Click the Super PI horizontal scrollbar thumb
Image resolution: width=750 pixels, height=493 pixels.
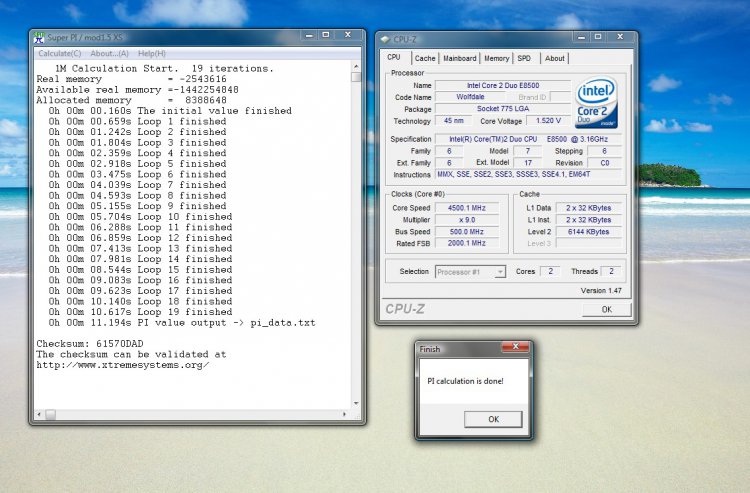pyautogui.click(x=50, y=414)
